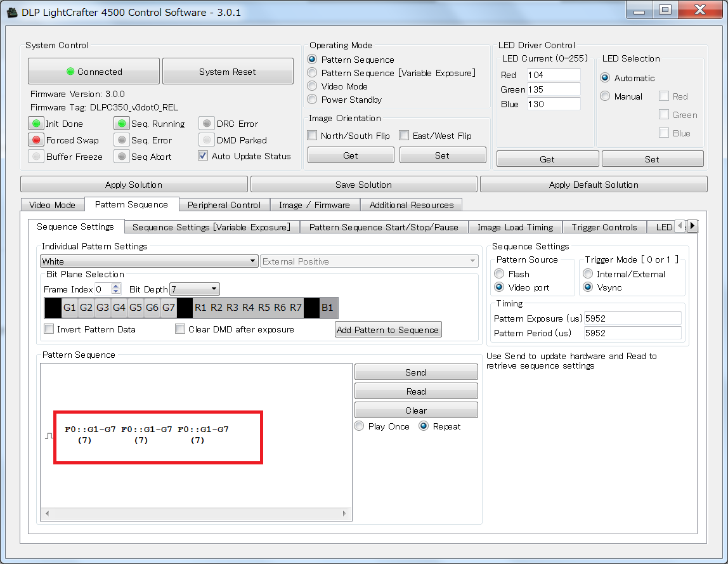The width and height of the screenshot is (728, 564).
Task: Click the Forced Swap red indicator
Action: (x=36, y=140)
